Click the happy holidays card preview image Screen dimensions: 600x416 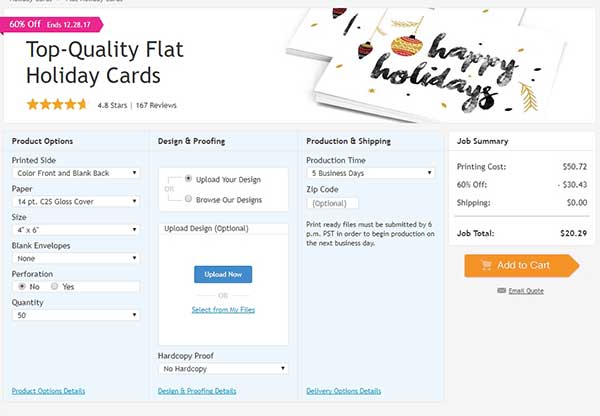tap(427, 63)
